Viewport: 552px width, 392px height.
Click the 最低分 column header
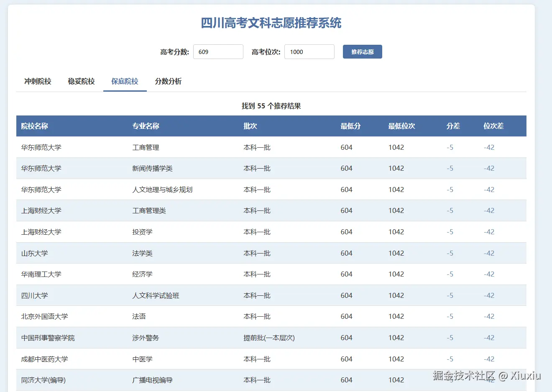pyautogui.click(x=351, y=126)
